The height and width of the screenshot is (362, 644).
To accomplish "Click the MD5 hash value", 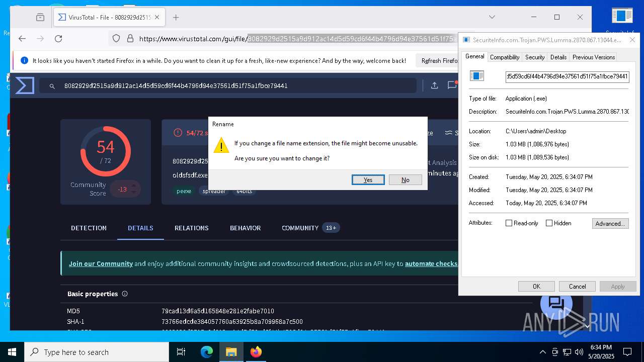I will click(x=218, y=311).
